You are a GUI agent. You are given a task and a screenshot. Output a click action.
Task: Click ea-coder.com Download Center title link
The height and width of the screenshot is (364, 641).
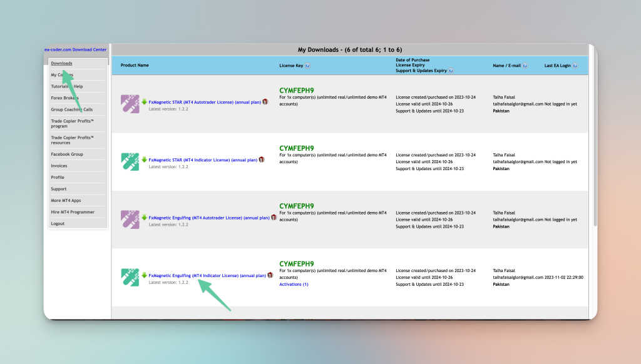(x=75, y=49)
